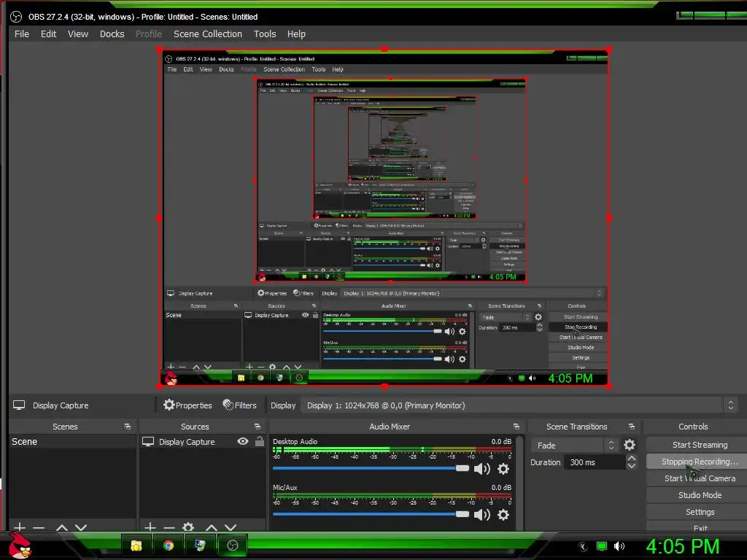Move source down with arrow icon
747x560 pixels.
[231, 527]
